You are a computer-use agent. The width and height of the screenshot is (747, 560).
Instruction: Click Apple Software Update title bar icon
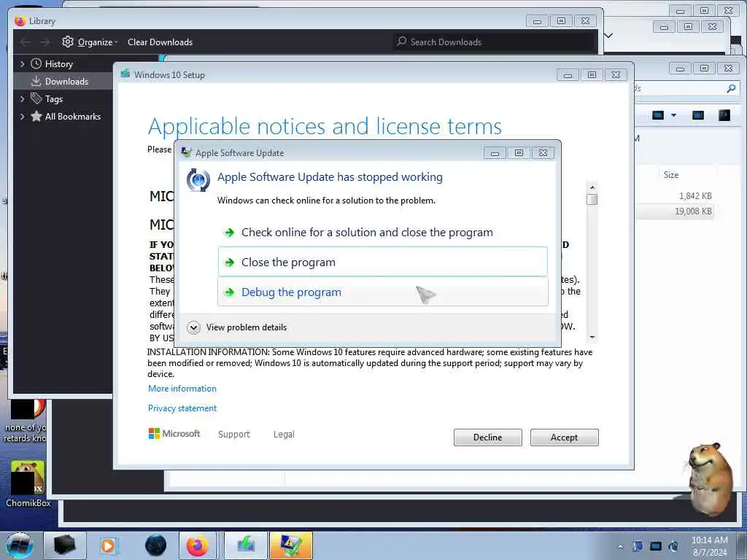pos(187,152)
